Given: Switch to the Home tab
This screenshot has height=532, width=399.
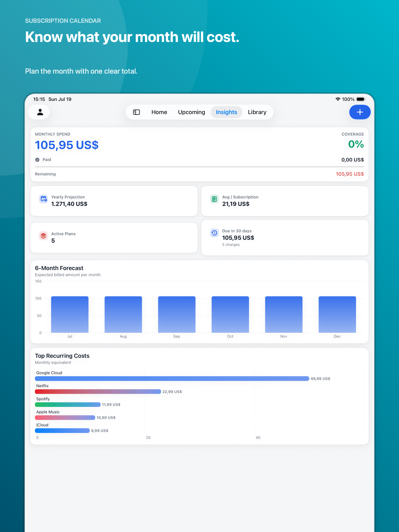Looking at the screenshot, I should point(159,112).
